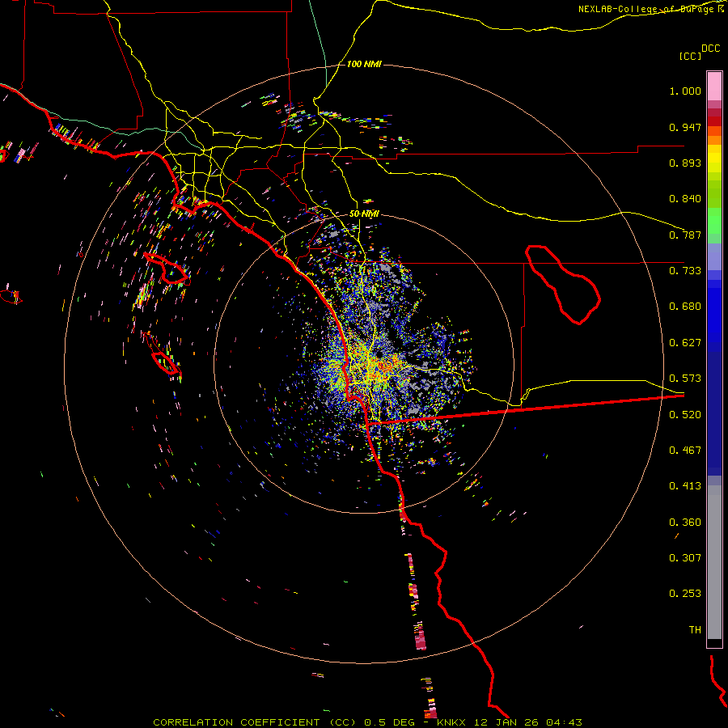Click the gray low-value color bar segment

(x=714, y=562)
